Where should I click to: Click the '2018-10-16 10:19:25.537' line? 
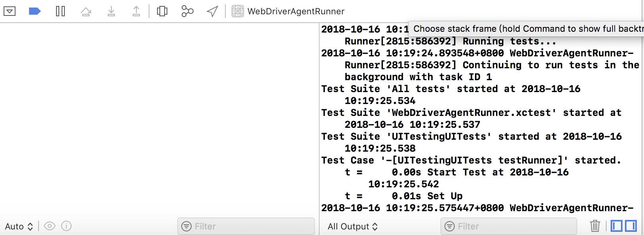pyautogui.click(x=412, y=125)
